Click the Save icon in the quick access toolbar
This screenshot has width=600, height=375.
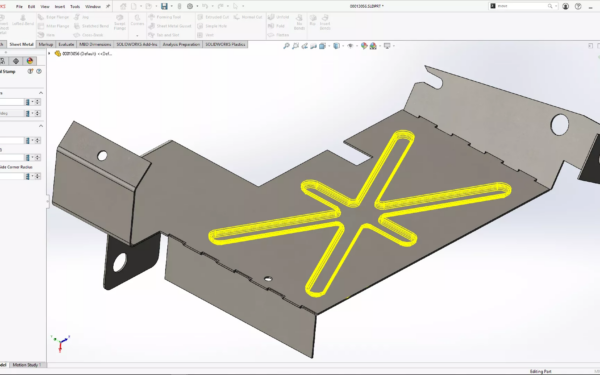[x=165, y=6]
